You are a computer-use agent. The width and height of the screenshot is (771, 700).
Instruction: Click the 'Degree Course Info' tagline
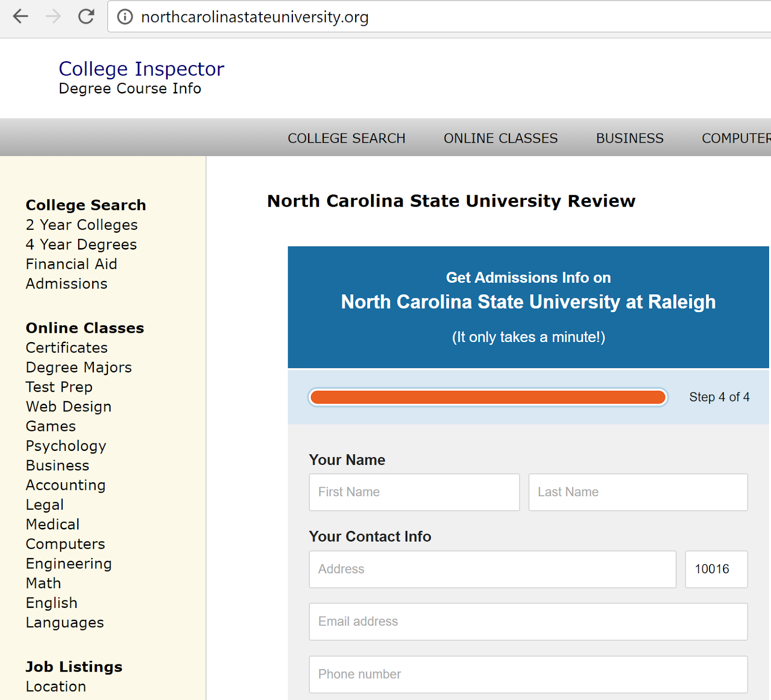tap(130, 89)
